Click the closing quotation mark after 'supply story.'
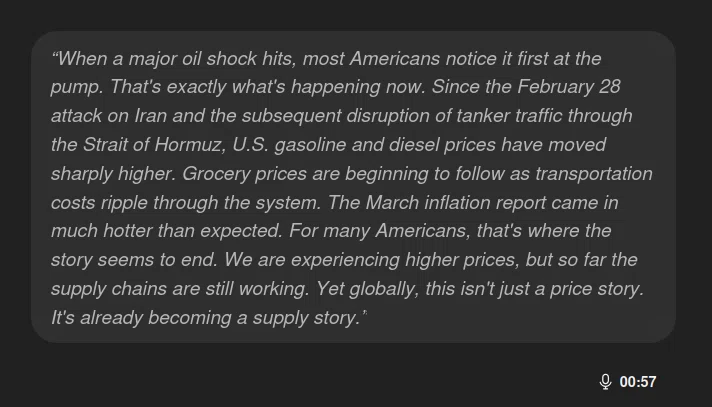This screenshot has width=712, height=407. (x=365, y=313)
